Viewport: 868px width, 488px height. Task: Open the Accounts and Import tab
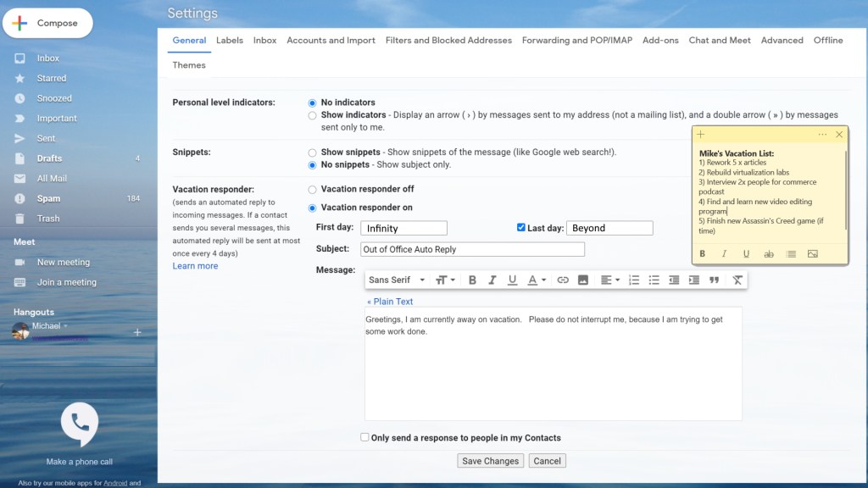coord(331,41)
